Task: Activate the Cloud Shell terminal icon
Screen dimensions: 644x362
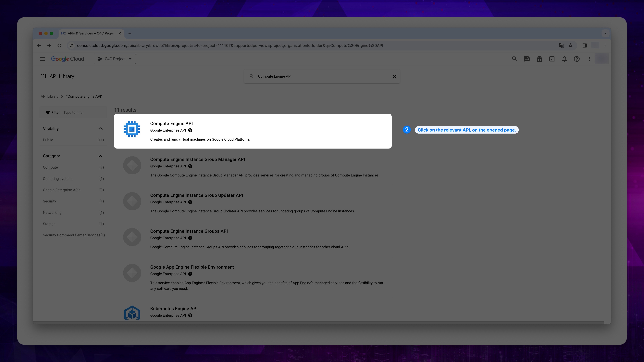Action: (x=552, y=59)
